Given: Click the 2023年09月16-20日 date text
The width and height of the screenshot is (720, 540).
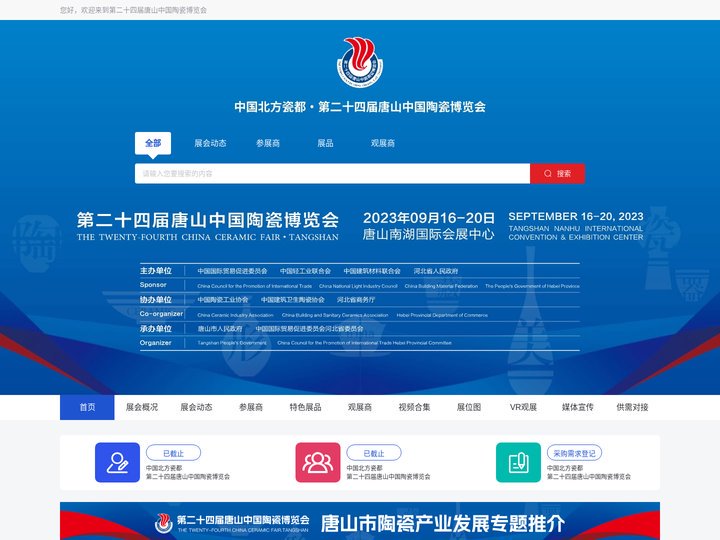Looking at the screenshot, I should [x=428, y=218].
